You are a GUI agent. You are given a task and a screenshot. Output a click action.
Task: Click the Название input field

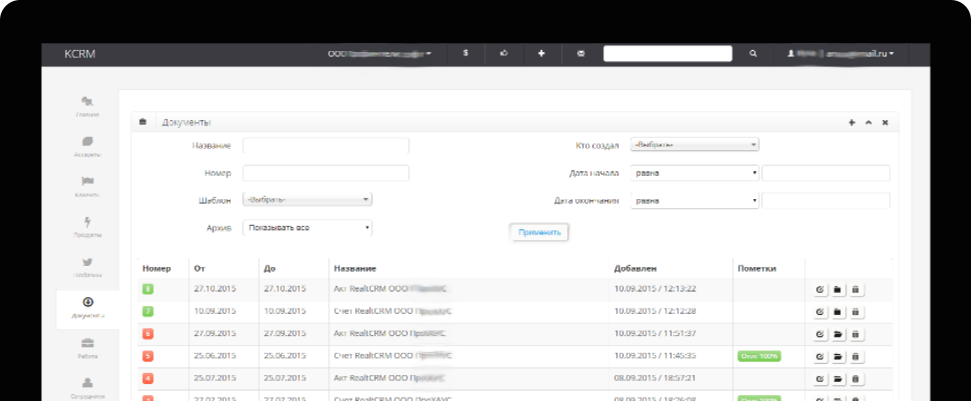pos(325,146)
